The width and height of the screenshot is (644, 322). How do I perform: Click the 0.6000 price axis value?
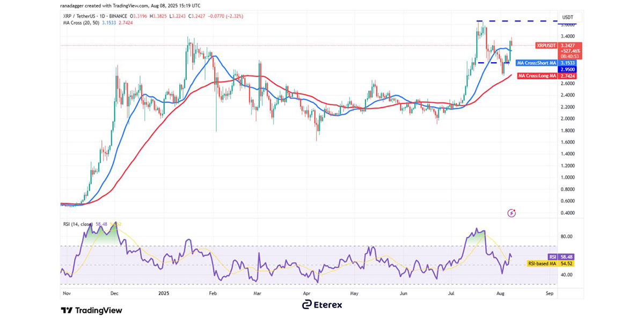click(x=567, y=201)
